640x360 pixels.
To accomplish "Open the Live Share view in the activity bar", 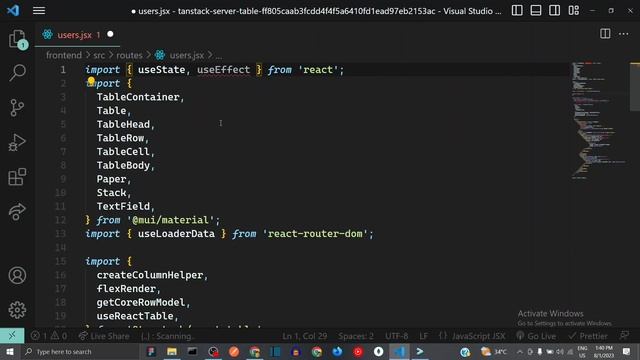I will click(x=17, y=211).
